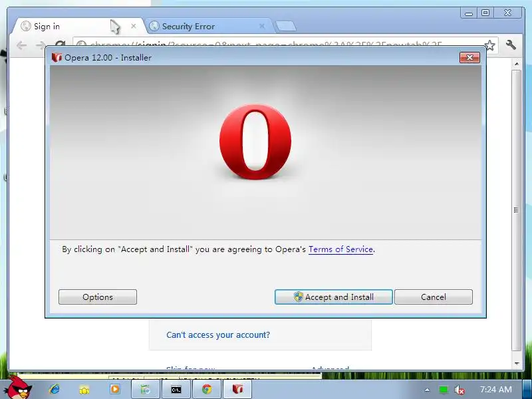Go back in Chrome browser
The height and width of the screenshot is (399, 532).
[x=21, y=45]
